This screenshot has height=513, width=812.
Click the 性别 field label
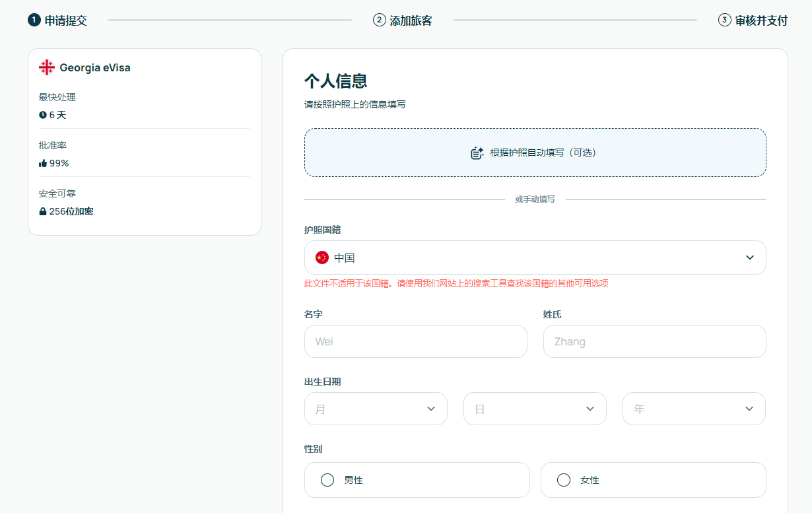(x=313, y=449)
